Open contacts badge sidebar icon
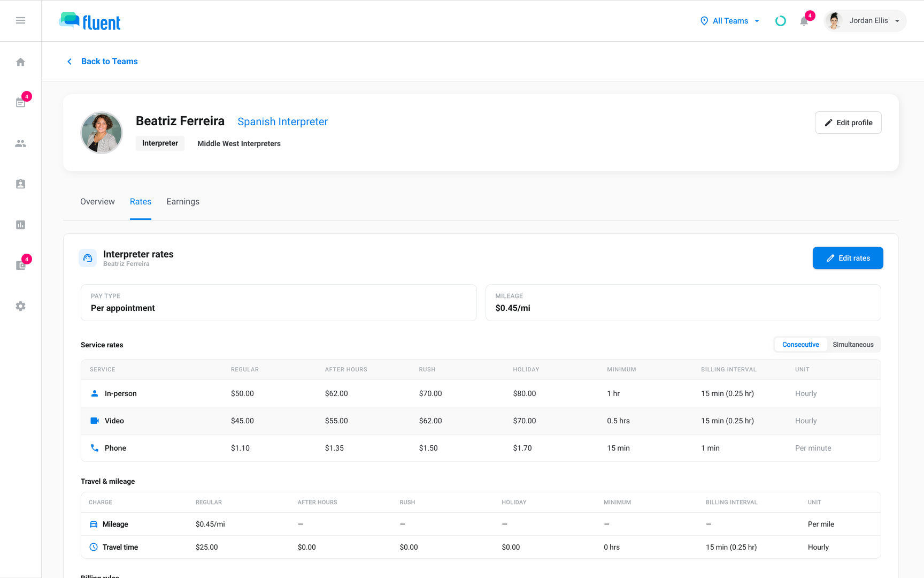This screenshot has height=578, width=924. coord(20,184)
